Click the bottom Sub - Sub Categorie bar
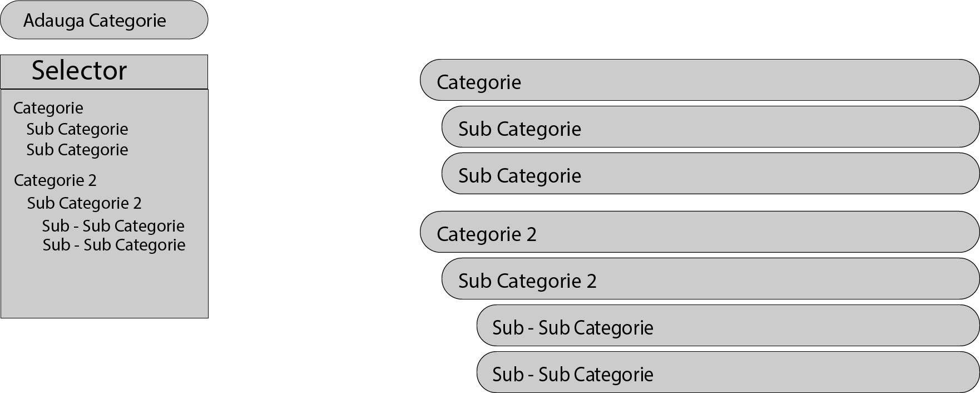 (727, 372)
